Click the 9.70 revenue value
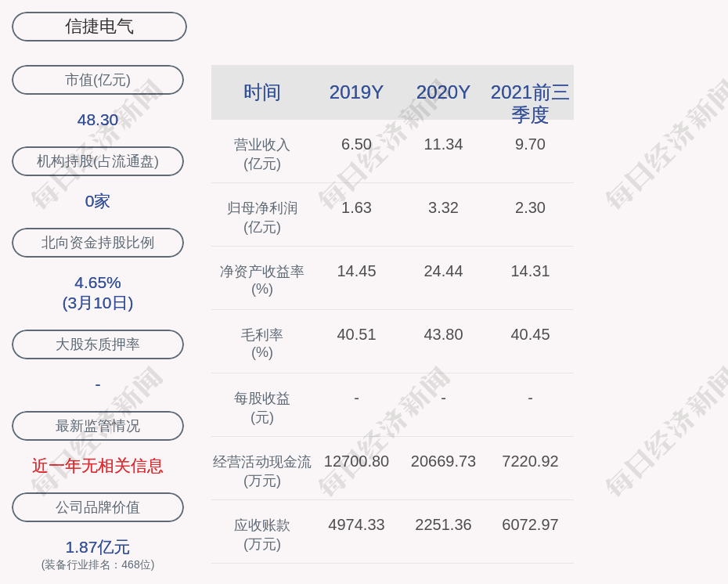This screenshot has width=728, height=584. 530,144
